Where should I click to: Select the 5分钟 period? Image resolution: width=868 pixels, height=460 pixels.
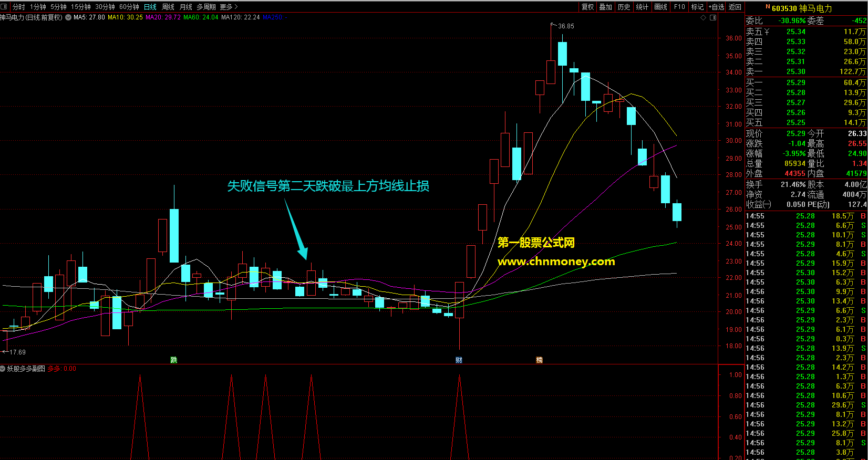(x=58, y=7)
